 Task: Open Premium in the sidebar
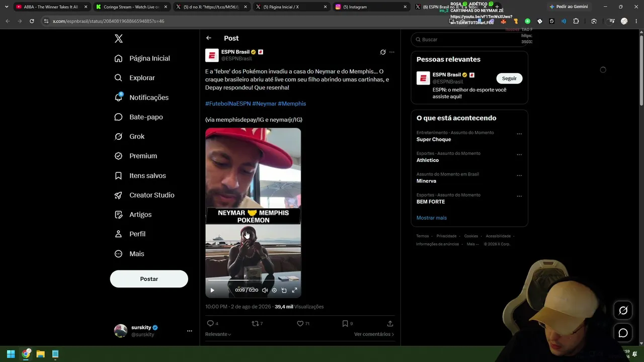136,156
